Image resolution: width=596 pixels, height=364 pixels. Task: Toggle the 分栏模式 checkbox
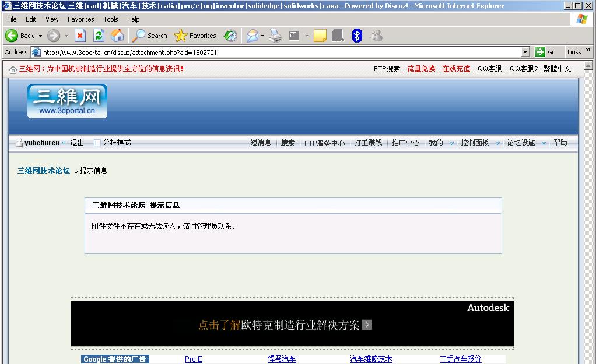point(97,143)
